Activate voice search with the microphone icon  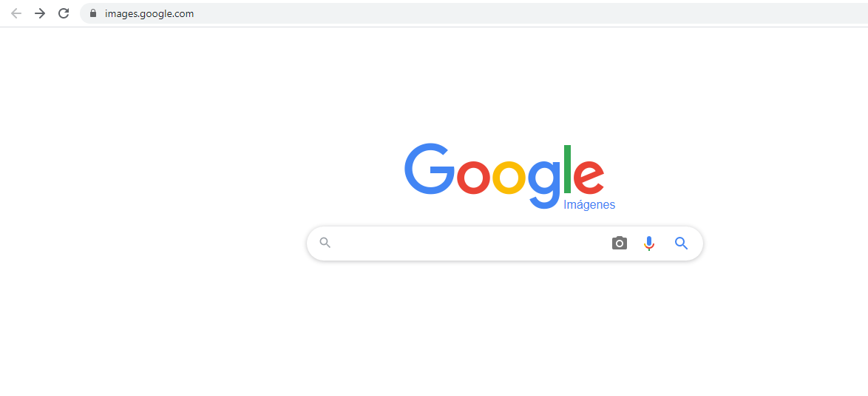649,243
